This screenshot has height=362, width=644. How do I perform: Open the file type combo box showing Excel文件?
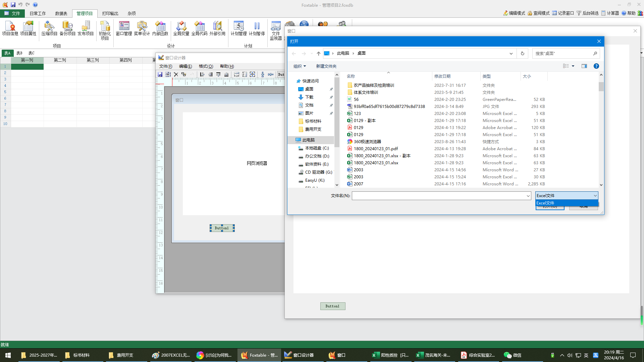(x=567, y=195)
